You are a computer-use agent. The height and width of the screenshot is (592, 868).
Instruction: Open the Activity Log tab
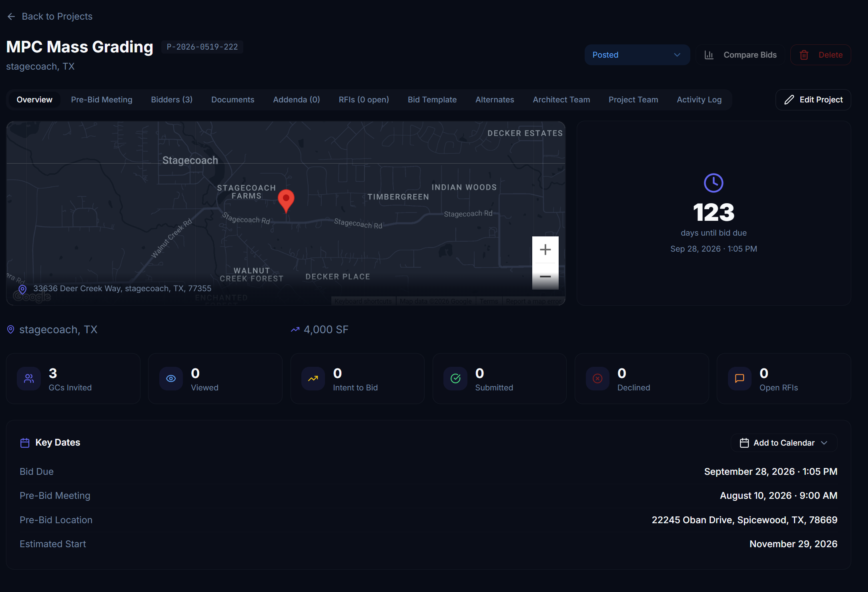[x=699, y=100]
